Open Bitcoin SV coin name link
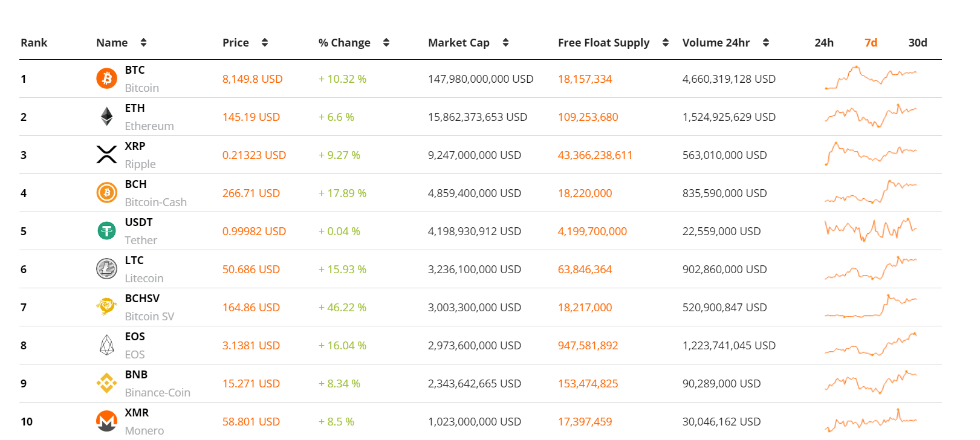Image resolution: width=980 pixels, height=440 pixels. 149,316
